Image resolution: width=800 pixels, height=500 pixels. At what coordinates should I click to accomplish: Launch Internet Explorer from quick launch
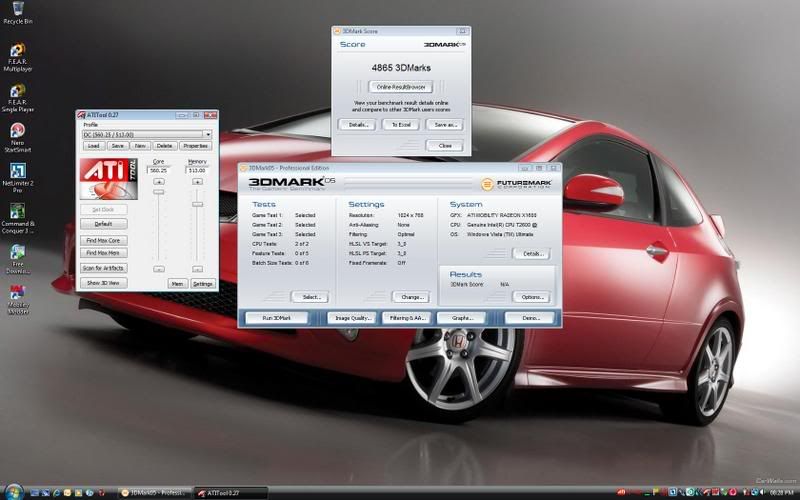point(57,493)
